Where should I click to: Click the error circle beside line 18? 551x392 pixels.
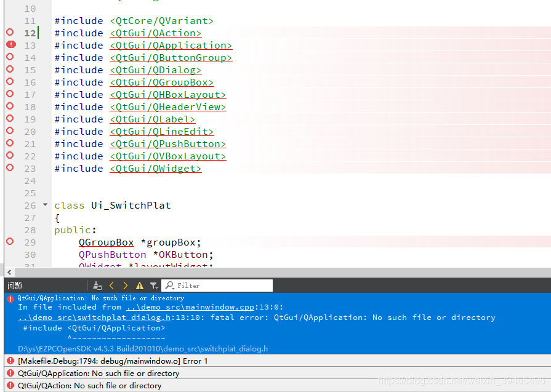[10, 106]
